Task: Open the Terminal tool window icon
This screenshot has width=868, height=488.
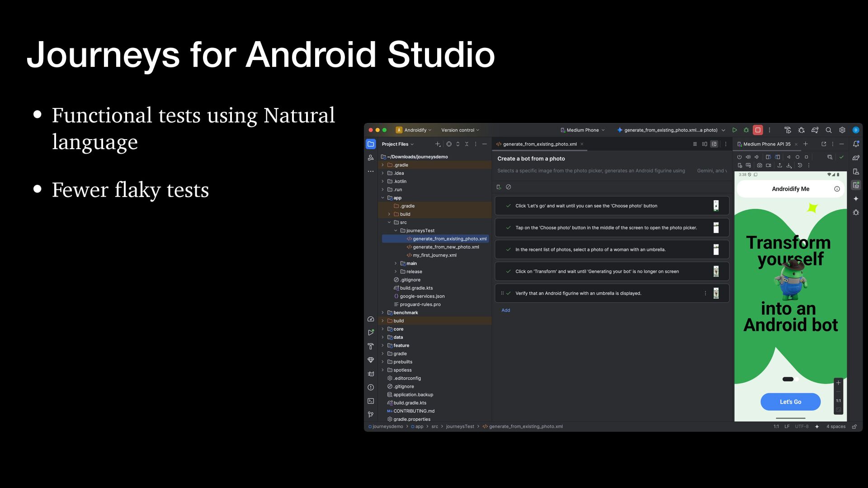Action: [371, 401]
